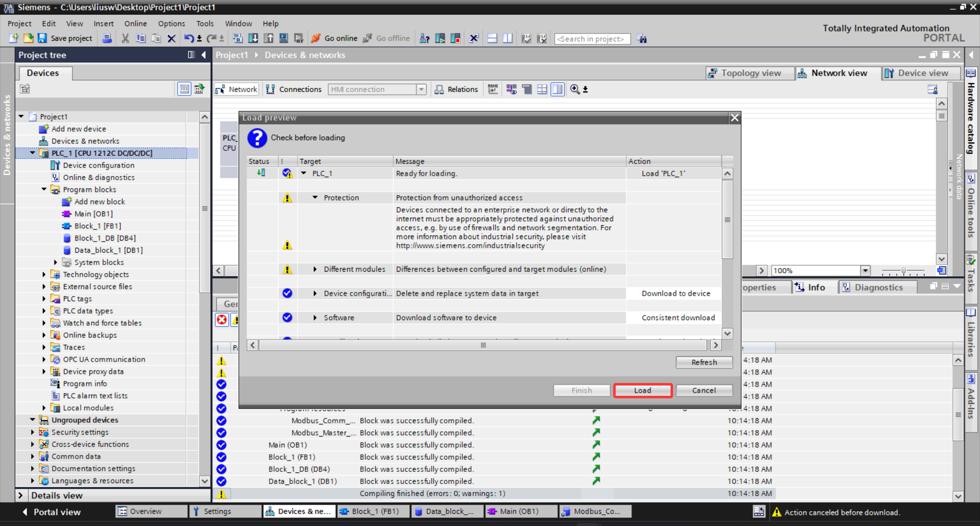Image resolution: width=980 pixels, height=526 pixels.
Task: Open the HMI connection dropdown
Action: coord(421,89)
